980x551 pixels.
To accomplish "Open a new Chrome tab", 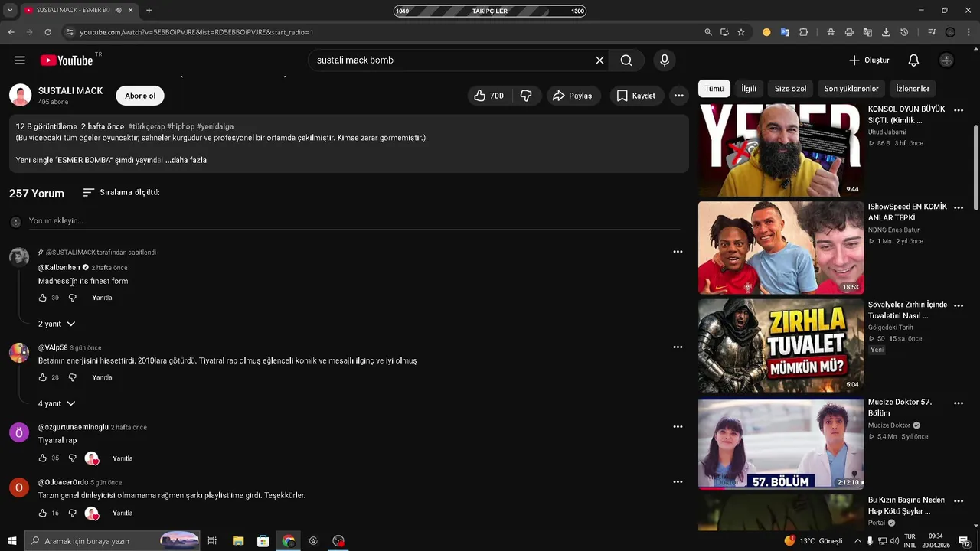I will pos(149,11).
